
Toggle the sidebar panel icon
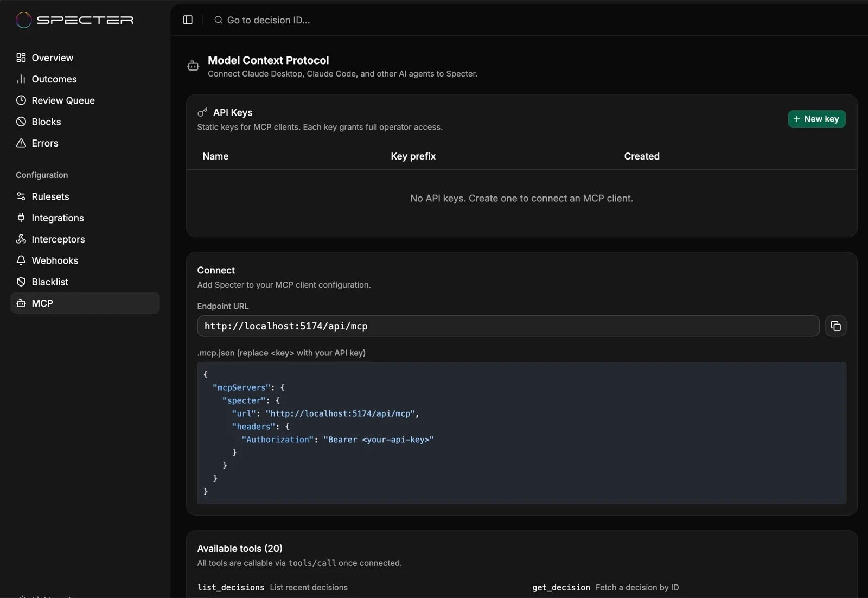pyautogui.click(x=188, y=20)
